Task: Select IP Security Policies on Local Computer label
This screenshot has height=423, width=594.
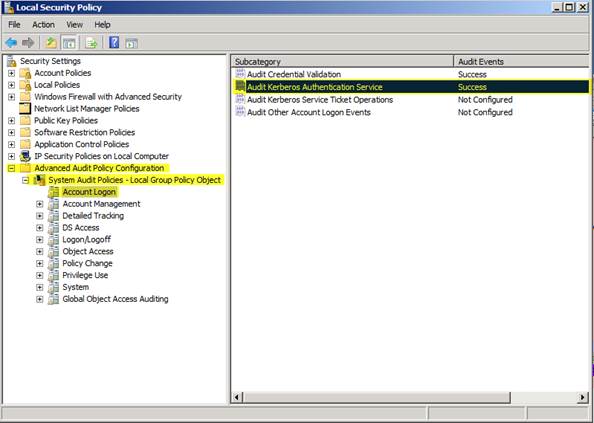Action: click(x=102, y=156)
